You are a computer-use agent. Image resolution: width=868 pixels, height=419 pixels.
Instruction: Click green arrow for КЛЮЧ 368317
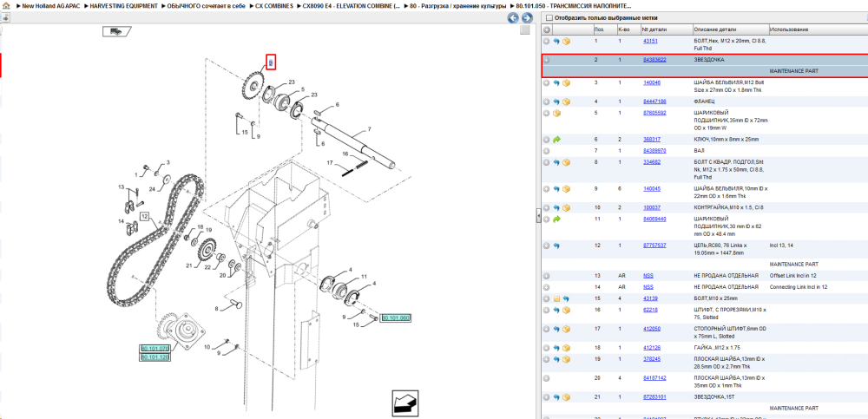(556, 140)
